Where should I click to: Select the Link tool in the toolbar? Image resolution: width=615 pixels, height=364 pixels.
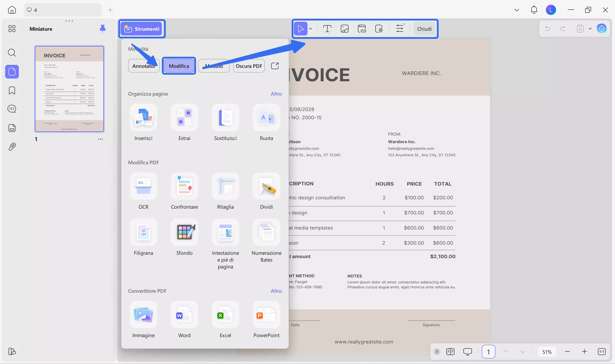pyautogui.click(x=362, y=28)
